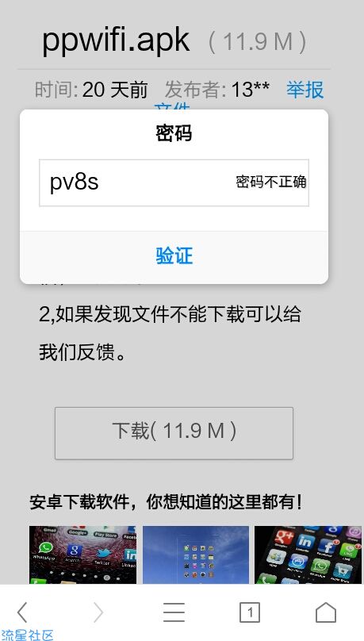Image resolution: width=364 pixels, height=641 pixels.
Task: Tap the browser back arrow
Action: pyautogui.click(x=22, y=612)
